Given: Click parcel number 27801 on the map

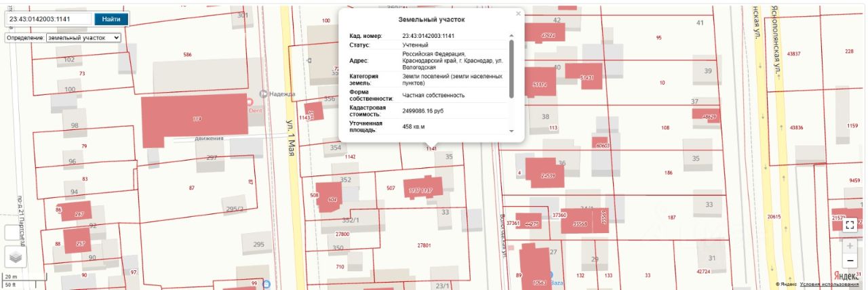Looking at the screenshot, I should click(x=425, y=245).
